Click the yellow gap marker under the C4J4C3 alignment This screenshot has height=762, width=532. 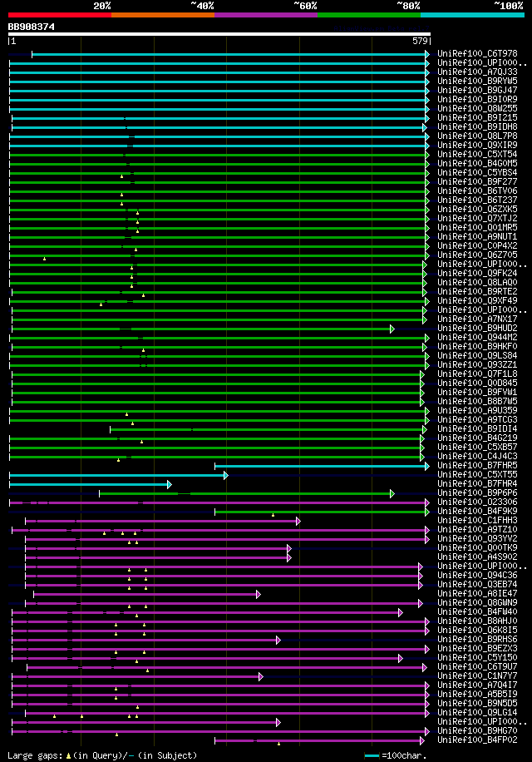(118, 460)
